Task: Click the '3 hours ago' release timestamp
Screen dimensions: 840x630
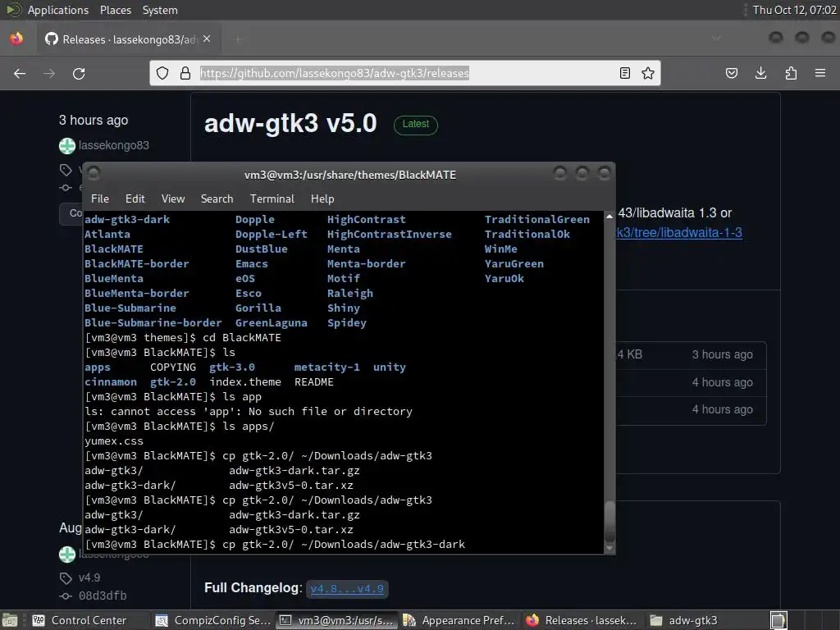Action: [94, 120]
